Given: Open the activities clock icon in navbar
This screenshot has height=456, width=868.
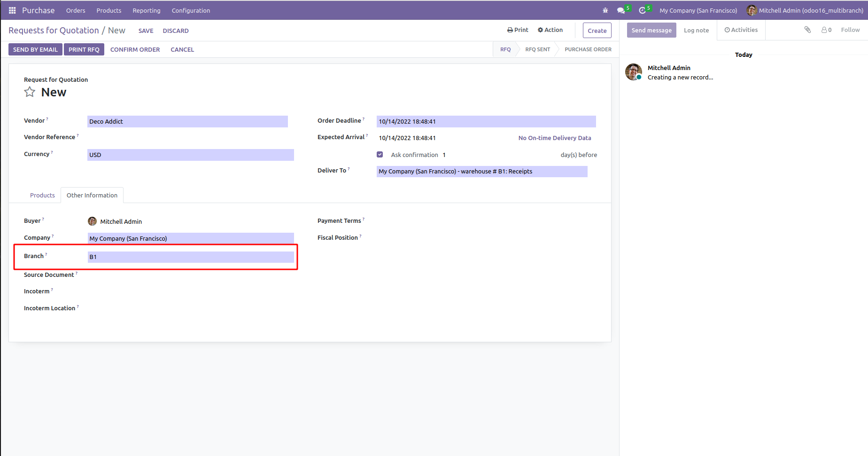Looking at the screenshot, I should (643, 10).
